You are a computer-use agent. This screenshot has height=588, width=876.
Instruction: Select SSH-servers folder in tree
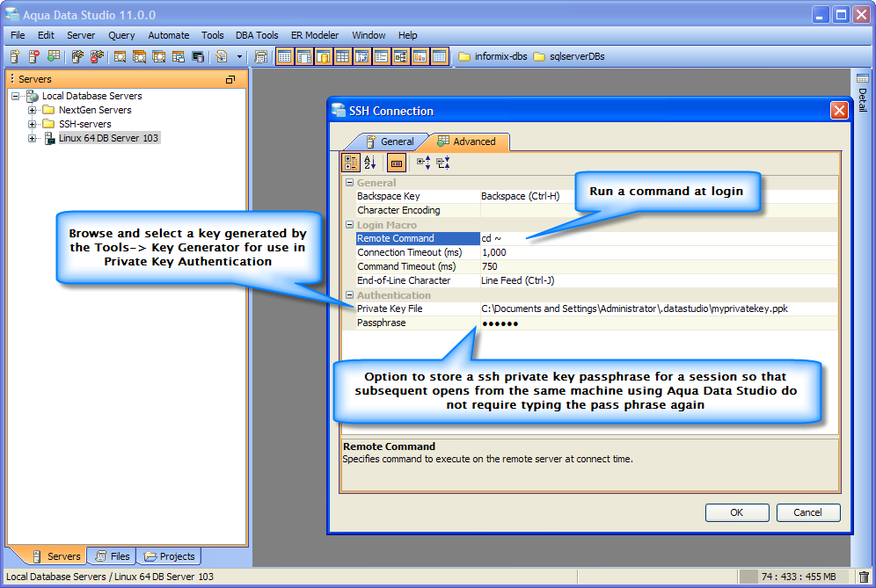pyautogui.click(x=85, y=124)
